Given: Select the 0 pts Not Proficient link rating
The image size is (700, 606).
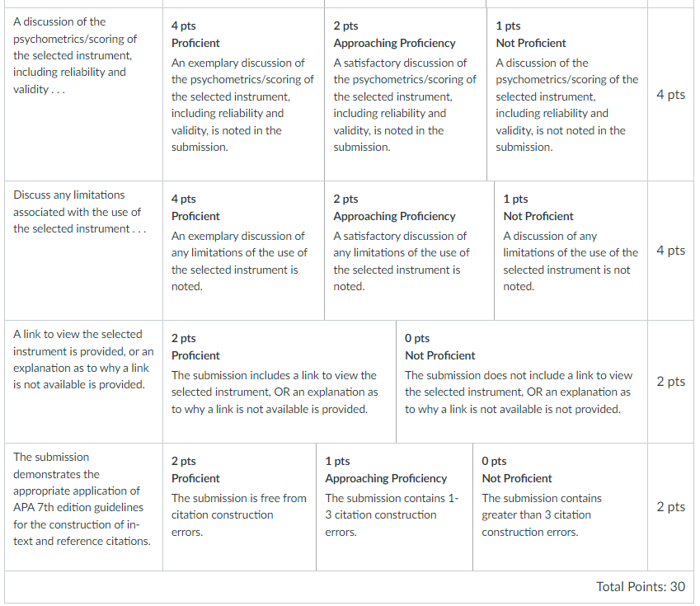Looking at the screenshot, I should (522, 382).
